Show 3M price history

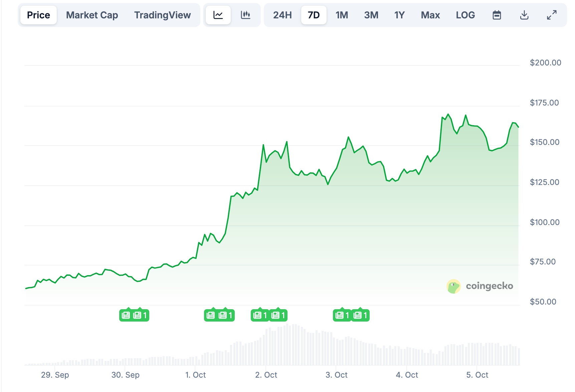[x=371, y=15]
